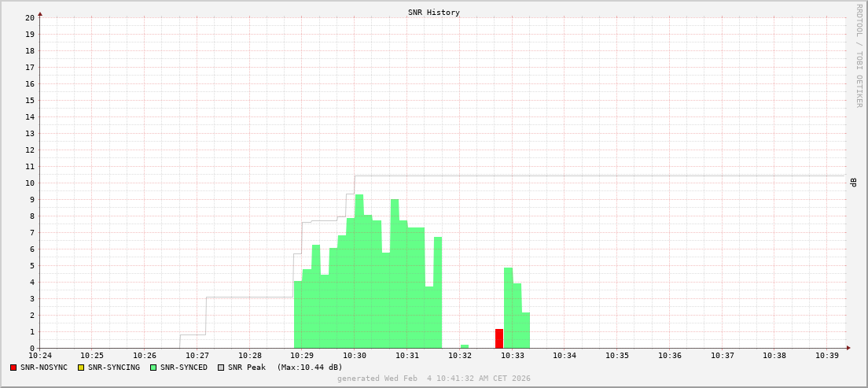The image size is (868, 388).
Task: Select the 10:39 time axis label
Action: [827, 356]
